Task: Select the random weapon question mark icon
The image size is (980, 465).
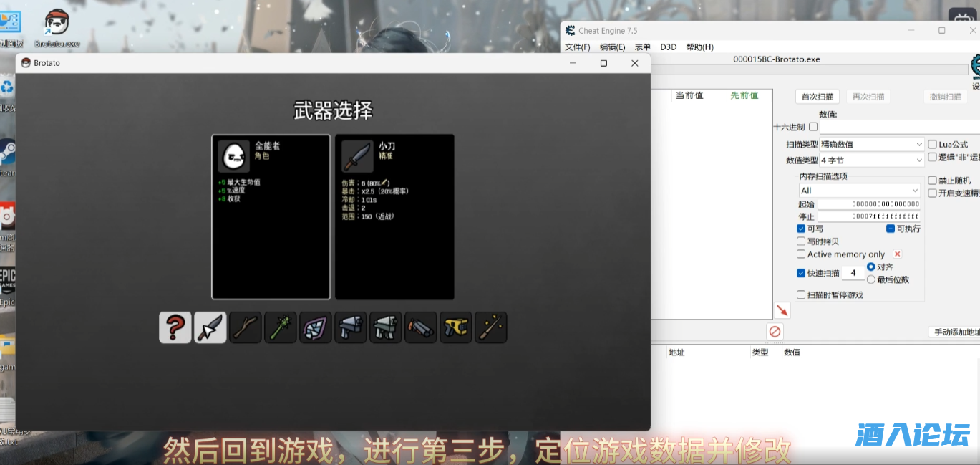Action: click(x=175, y=327)
